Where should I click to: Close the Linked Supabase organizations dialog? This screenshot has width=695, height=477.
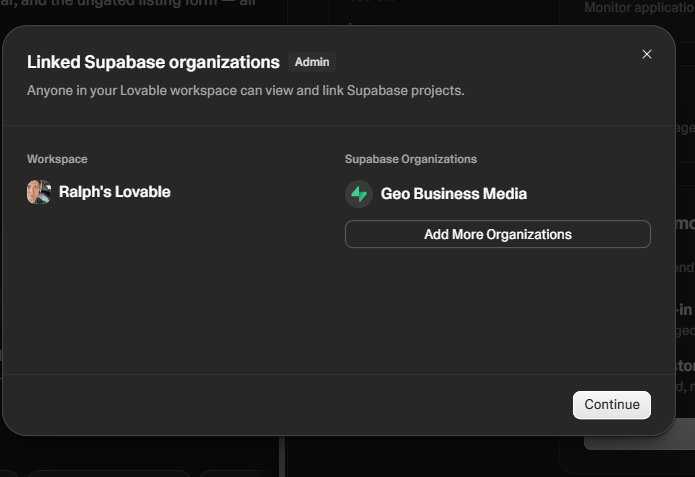point(647,54)
